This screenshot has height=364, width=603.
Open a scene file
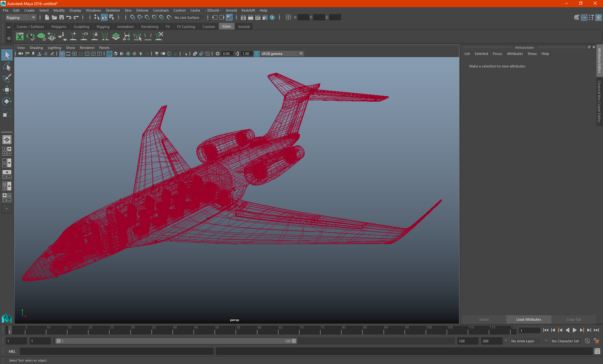coord(54,18)
